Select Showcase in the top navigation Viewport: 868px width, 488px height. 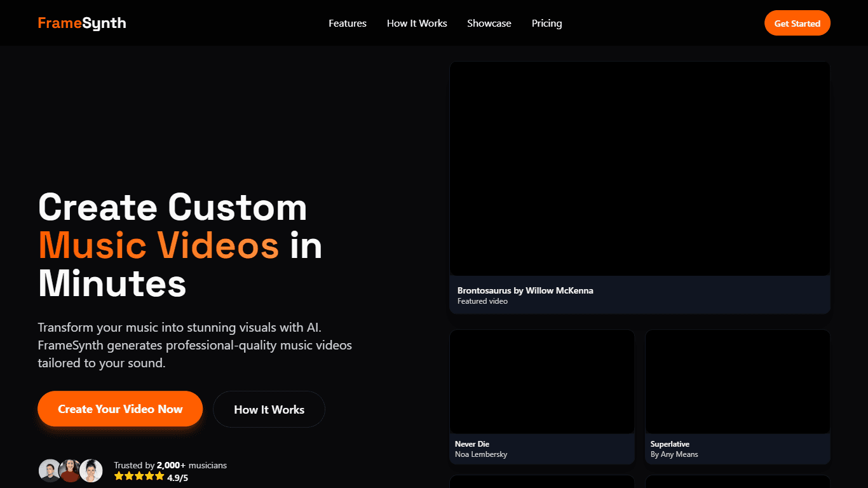(x=489, y=24)
